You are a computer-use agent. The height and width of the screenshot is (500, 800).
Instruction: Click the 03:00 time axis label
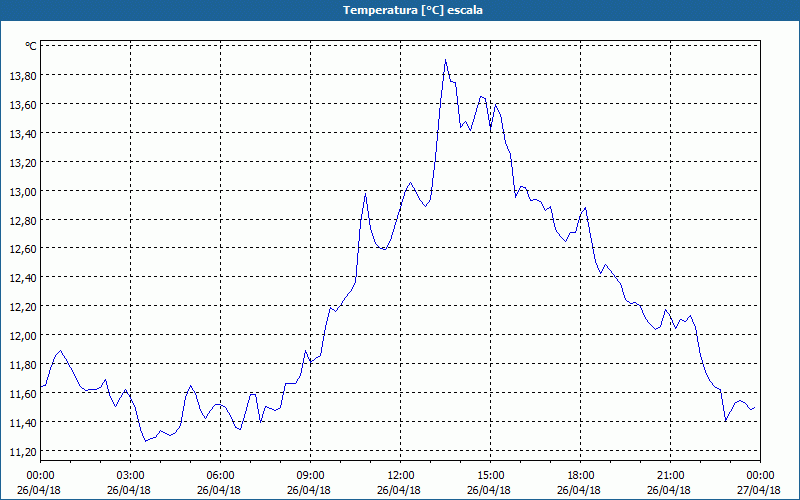(x=131, y=476)
